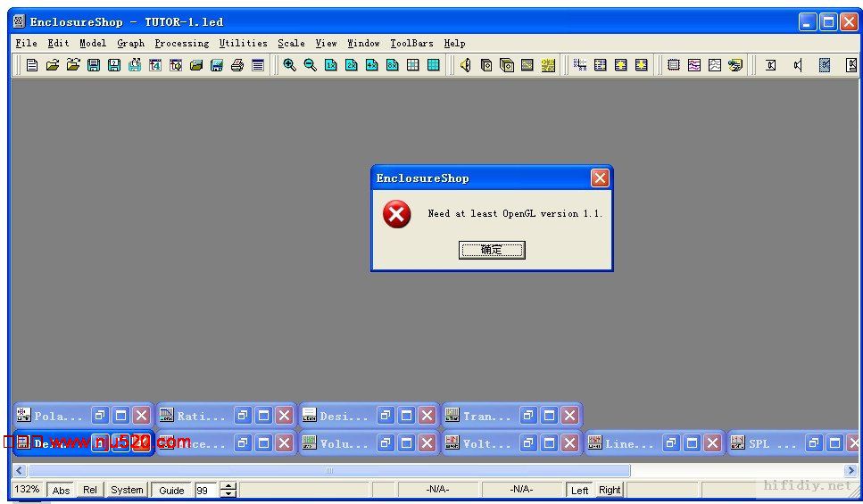Click the guide value field showing 99

[206, 490]
